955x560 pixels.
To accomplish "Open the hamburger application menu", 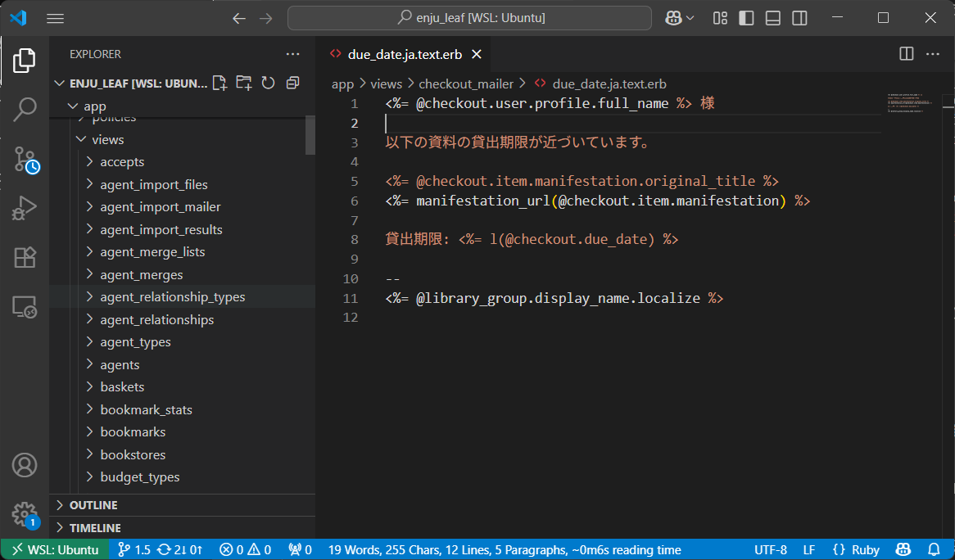I will pos(56,18).
